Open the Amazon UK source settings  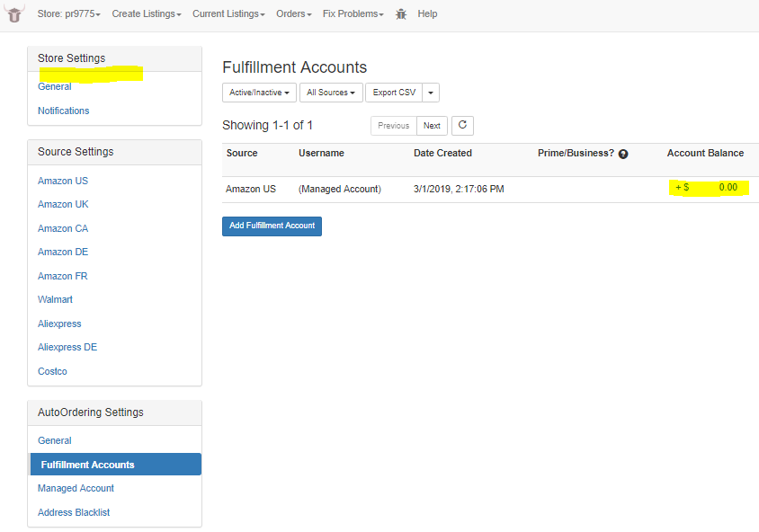[63, 204]
